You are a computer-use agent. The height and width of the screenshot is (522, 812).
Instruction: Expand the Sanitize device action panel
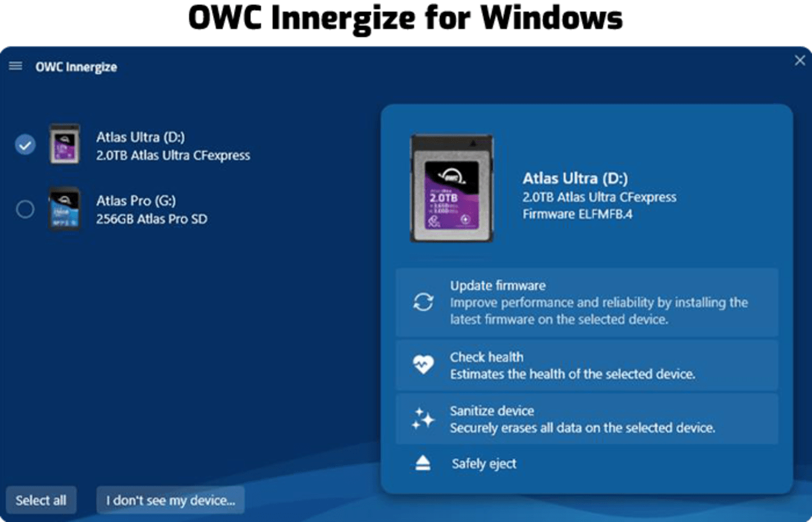coord(586,419)
